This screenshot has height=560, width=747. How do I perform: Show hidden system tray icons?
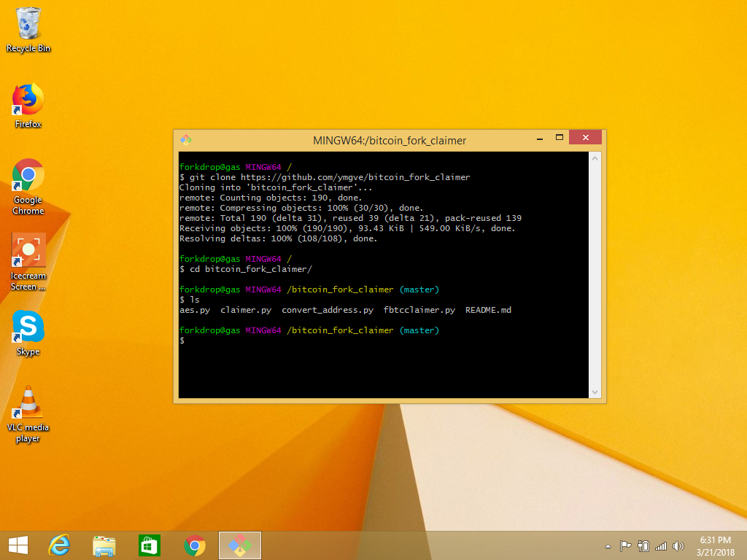608,546
